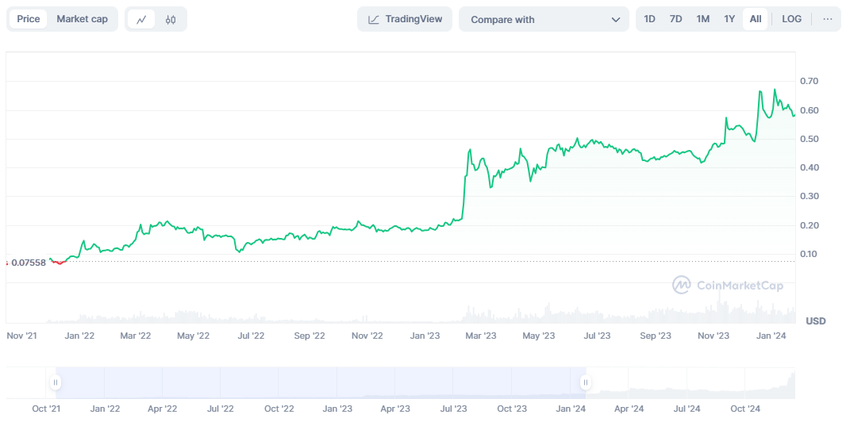The height and width of the screenshot is (426, 850).
Task: Set time range to 7D
Action: pyautogui.click(x=676, y=19)
